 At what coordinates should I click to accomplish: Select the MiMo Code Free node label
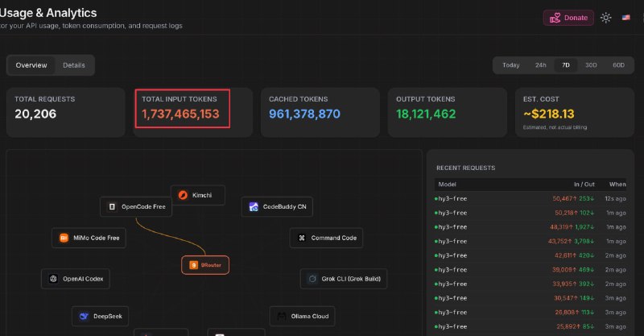coord(96,238)
